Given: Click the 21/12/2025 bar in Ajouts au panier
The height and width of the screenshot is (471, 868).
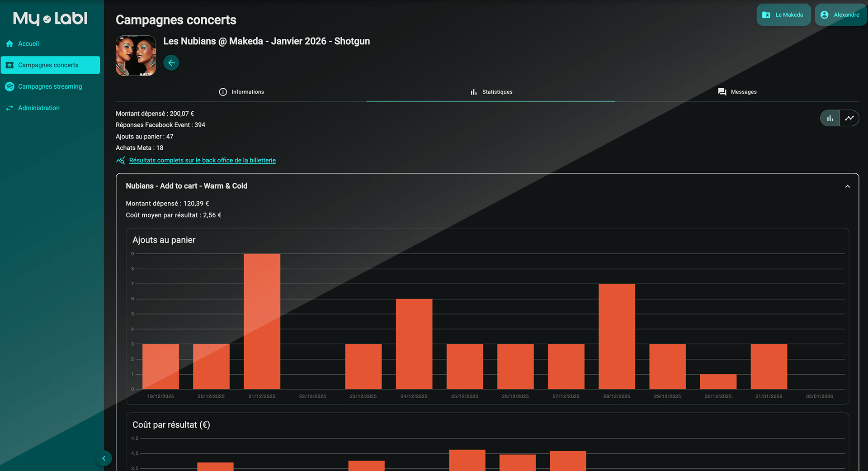Looking at the screenshot, I should [x=262, y=321].
